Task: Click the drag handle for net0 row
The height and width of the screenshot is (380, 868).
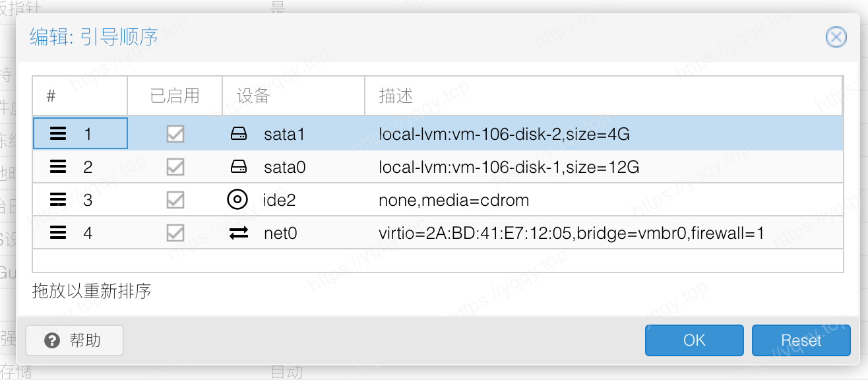Action: (58, 232)
